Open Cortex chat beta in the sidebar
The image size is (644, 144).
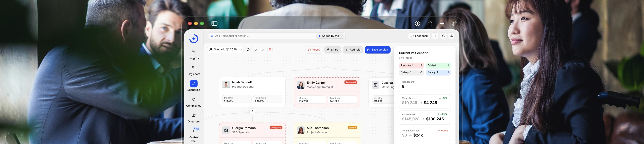tap(194, 135)
